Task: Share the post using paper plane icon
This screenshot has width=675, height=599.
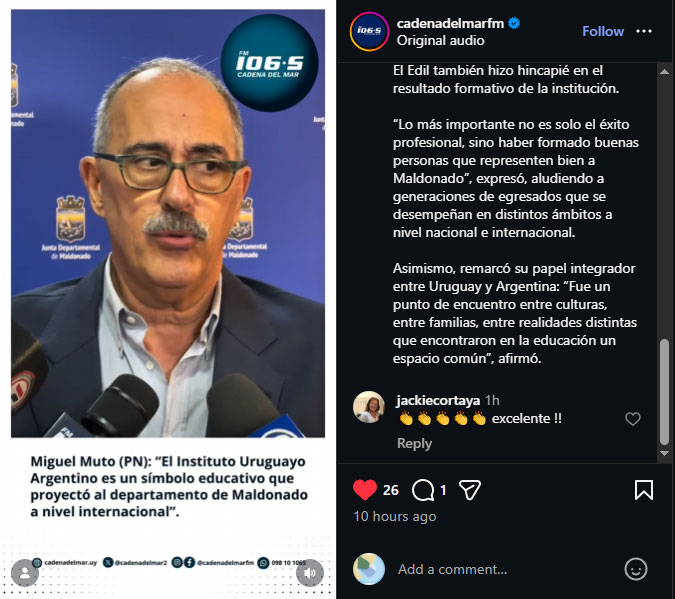Action: point(470,490)
